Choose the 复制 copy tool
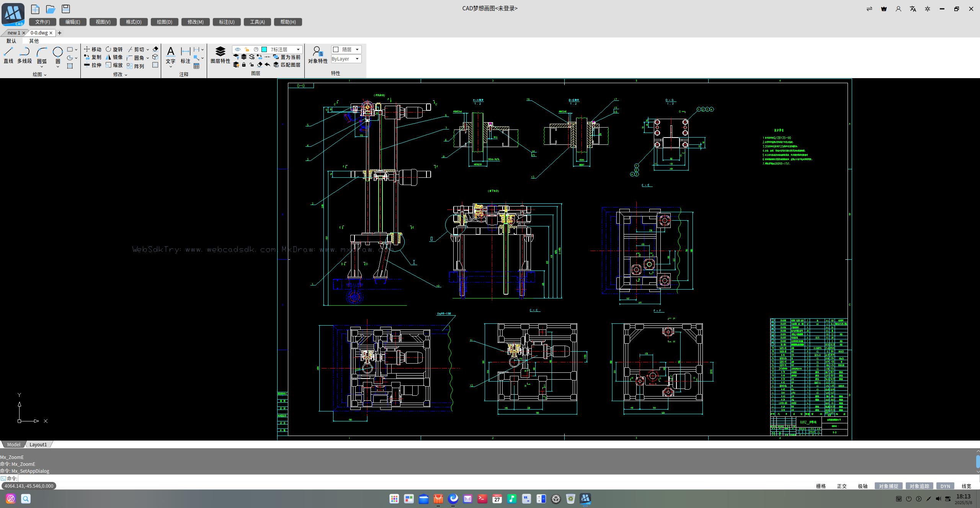This screenshot has height=508, width=980. [93, 57]
